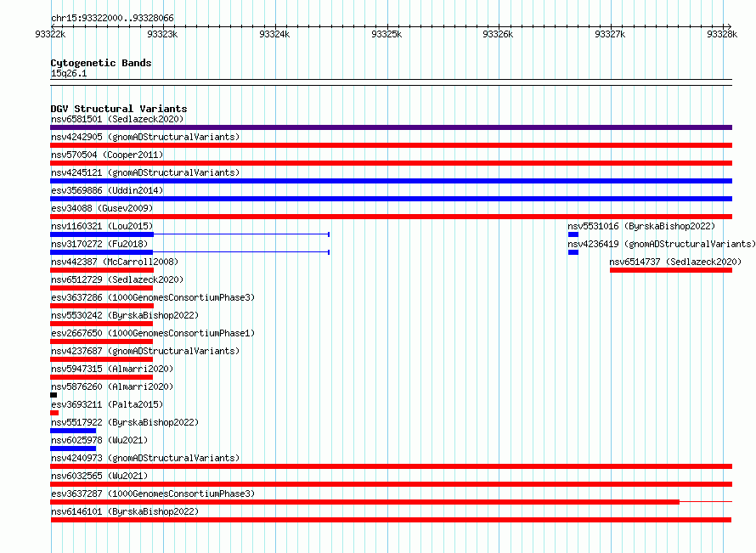This screenshot has width=756, height=553.
Task: Click the red nsv5530242 variant bar
Action: click(101, 324)
